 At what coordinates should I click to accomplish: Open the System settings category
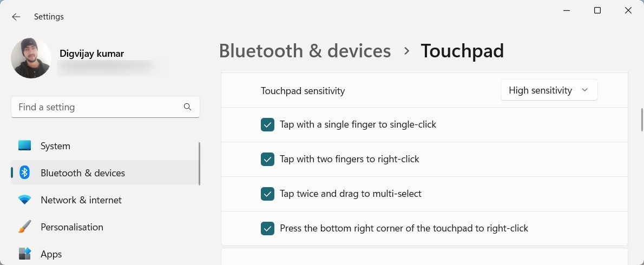[x=55, y=146]
